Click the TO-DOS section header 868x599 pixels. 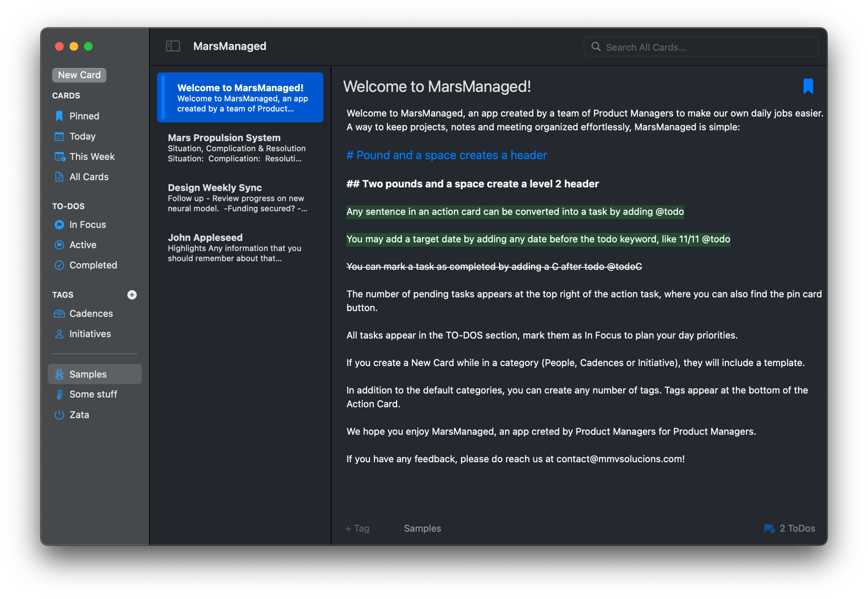[x=68, y=206]
